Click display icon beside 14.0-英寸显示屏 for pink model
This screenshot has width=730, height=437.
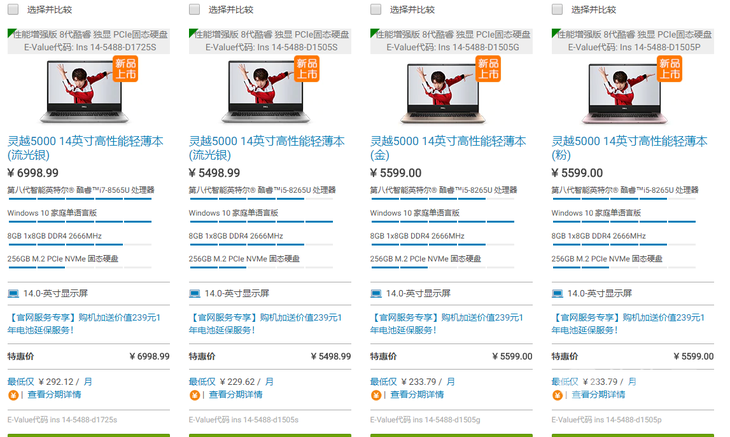[557, 294]
